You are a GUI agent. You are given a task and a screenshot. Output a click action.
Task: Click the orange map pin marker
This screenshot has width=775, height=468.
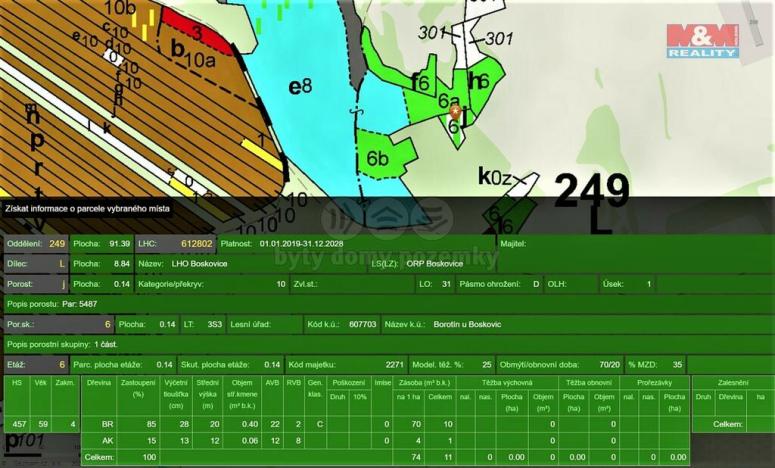(x=454, y=112)
